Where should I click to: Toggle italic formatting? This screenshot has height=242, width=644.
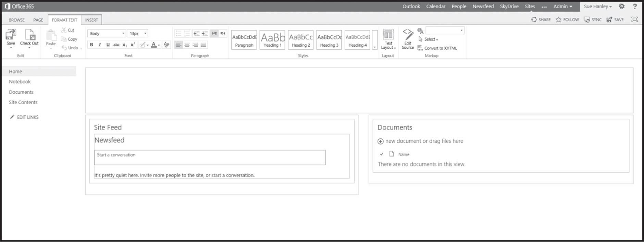point(100,45)
